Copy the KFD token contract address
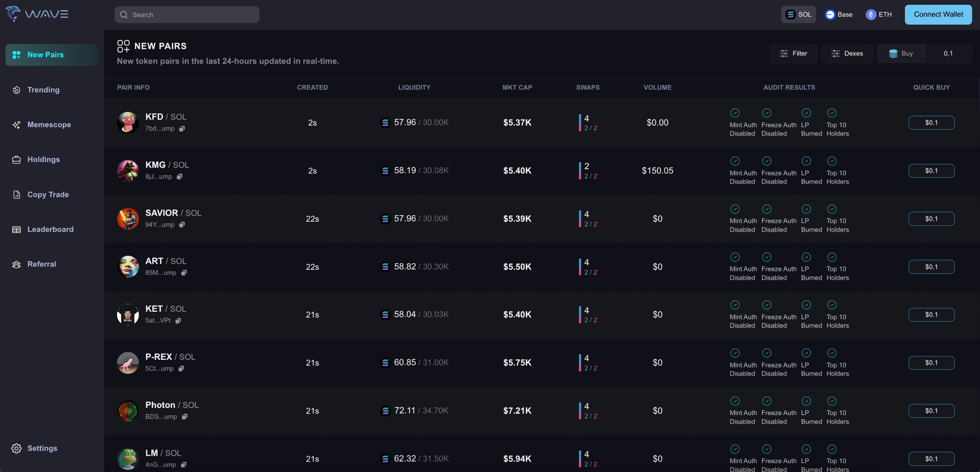 (182, 128)
